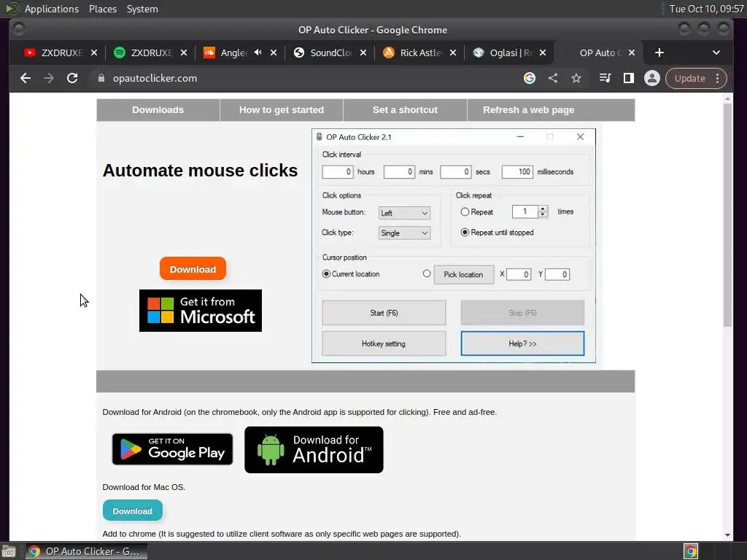This screenshot has height=560, width=747.
Task: Expand the tab search chevron
Action: click(716, 52)
